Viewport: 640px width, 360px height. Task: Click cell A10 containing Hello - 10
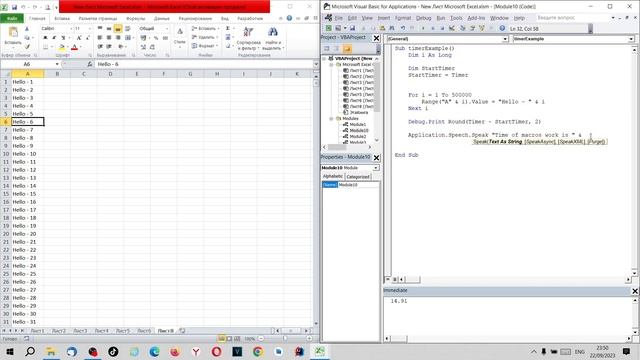(27, 154)
